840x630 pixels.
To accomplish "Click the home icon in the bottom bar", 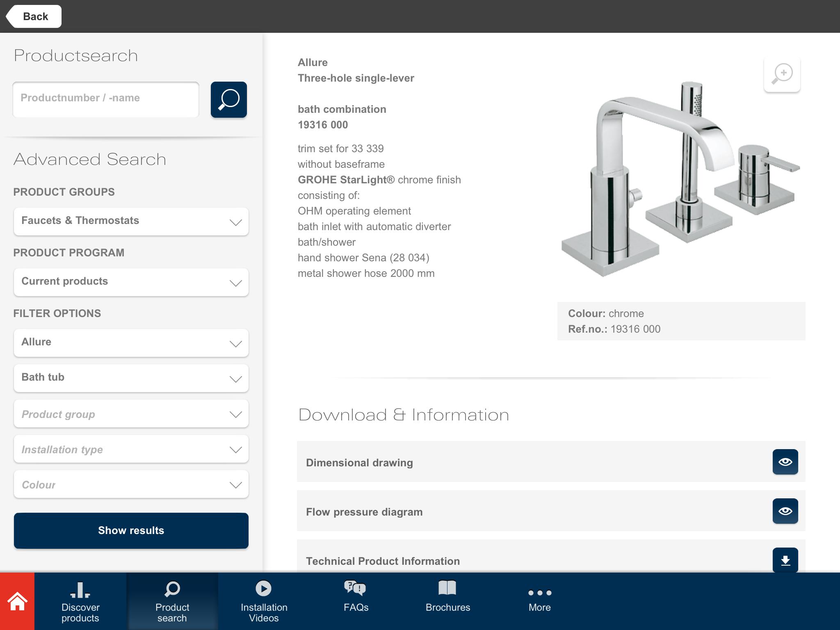I will 17,600.
